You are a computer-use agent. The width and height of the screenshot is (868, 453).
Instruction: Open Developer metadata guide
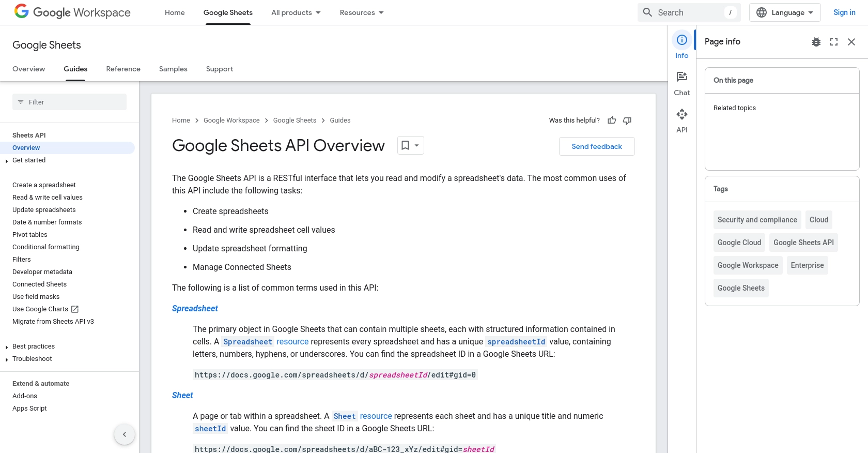coord(42,272)
